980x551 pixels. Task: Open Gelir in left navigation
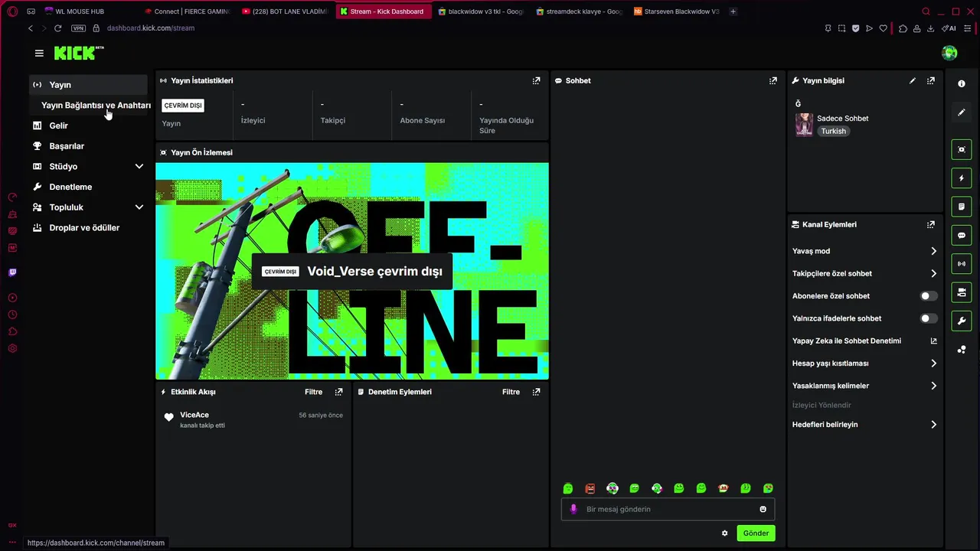point(88,126)
